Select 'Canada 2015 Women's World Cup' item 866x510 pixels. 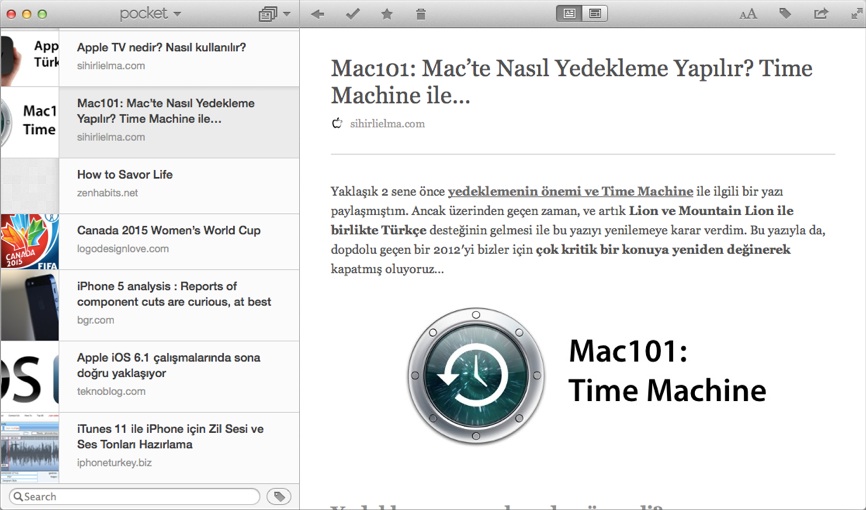tap(168, 231)
